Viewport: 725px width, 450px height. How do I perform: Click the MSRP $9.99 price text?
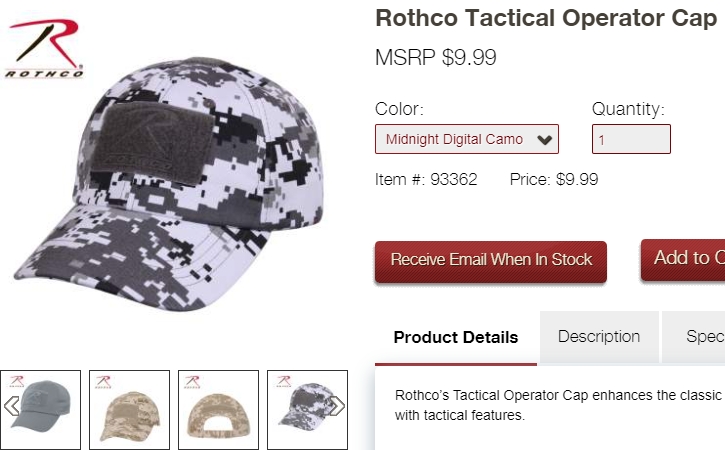[435, 58]
